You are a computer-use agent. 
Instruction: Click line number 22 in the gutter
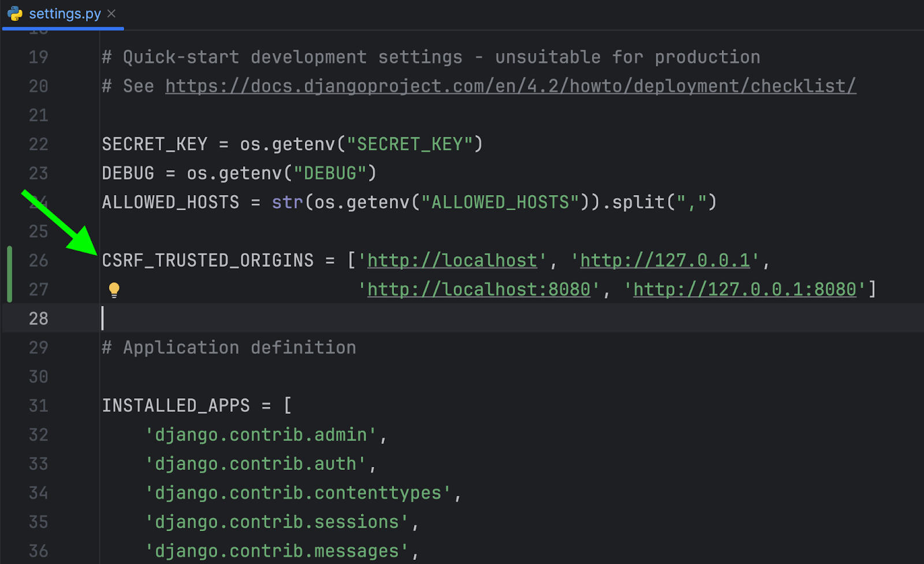point(39,144)
